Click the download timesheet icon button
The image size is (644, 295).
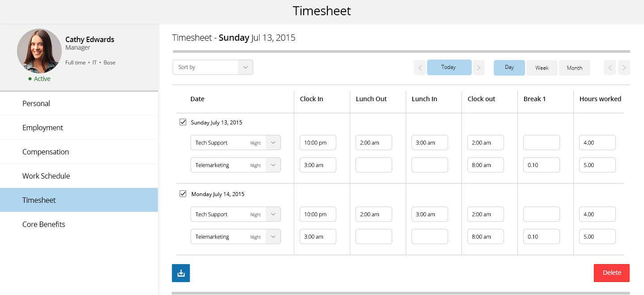pos(181,273)
